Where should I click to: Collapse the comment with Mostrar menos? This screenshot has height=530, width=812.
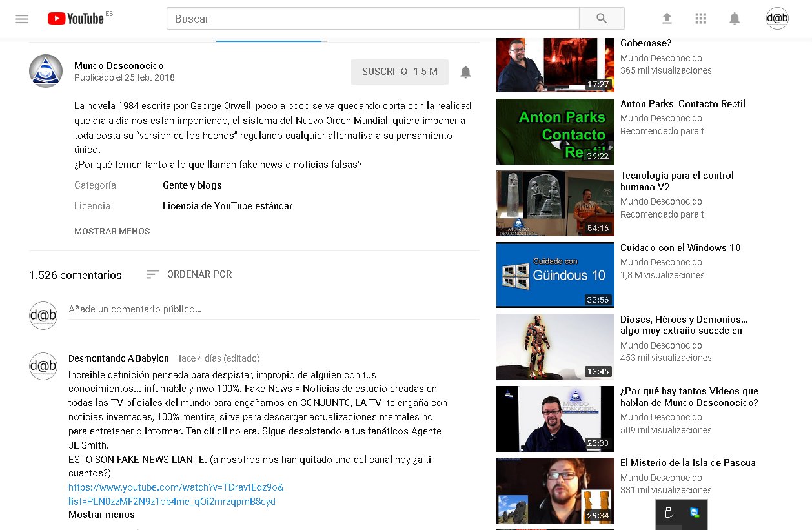pos(101,515)
